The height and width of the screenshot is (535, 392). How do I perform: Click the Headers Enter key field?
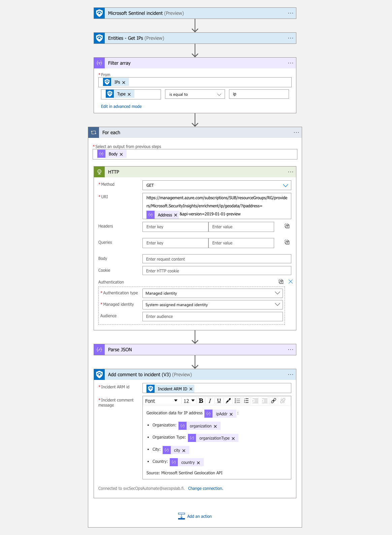[175, 227]
